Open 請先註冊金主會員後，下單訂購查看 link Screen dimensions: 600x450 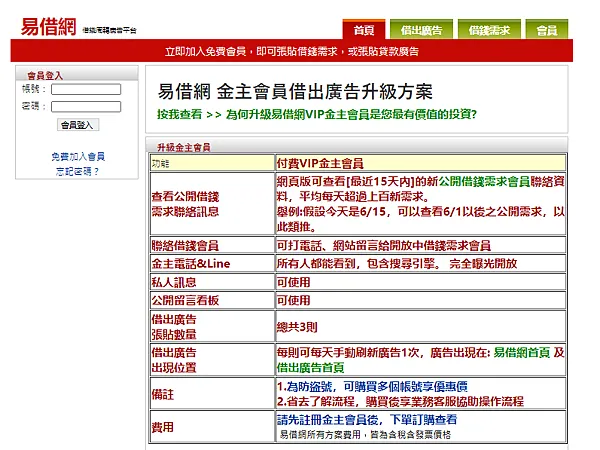pos(367,420)
